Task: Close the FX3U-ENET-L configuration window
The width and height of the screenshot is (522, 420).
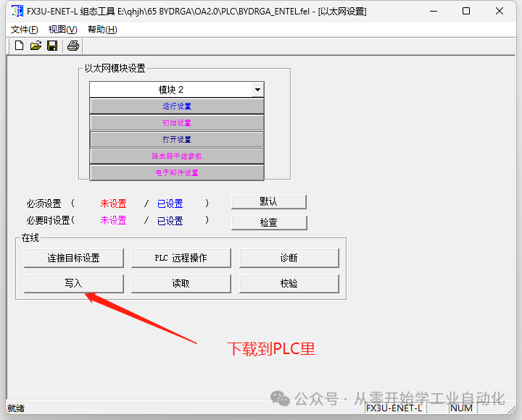Action: [500, 12]
